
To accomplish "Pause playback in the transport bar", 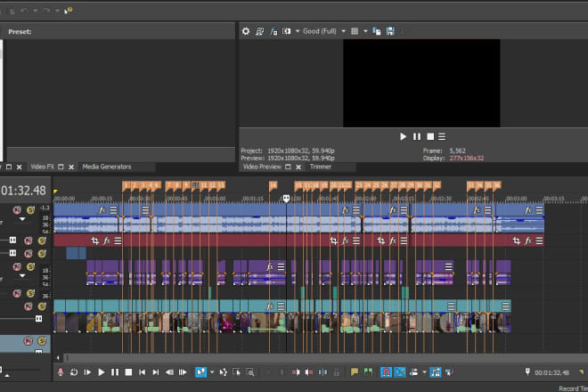I will point(115,372).
